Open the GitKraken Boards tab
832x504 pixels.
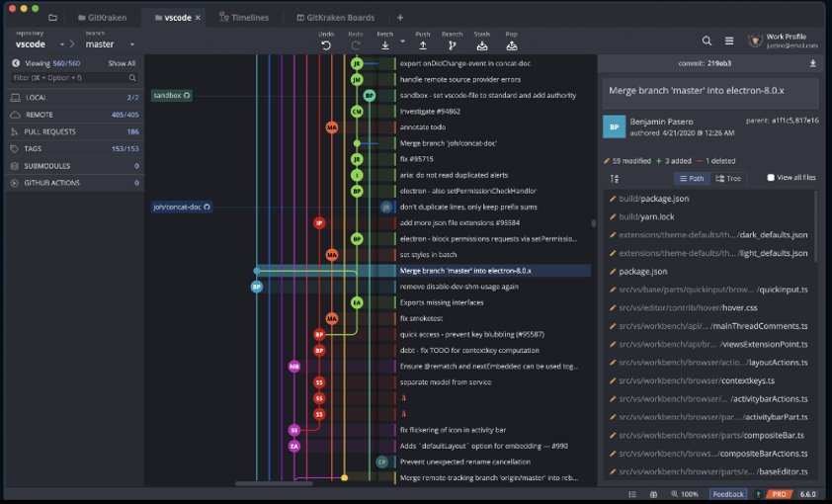[335, 18]
